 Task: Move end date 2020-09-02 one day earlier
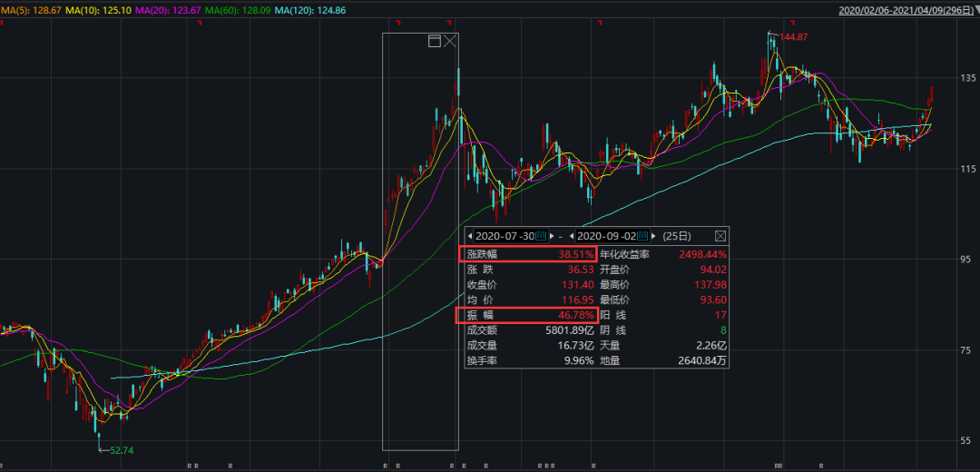[x=573, y=236]
